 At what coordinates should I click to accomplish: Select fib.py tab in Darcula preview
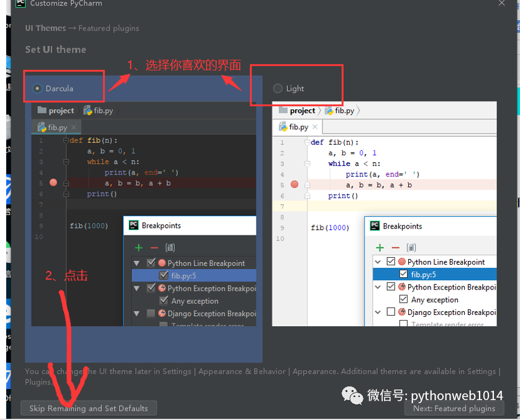(57, 127)
